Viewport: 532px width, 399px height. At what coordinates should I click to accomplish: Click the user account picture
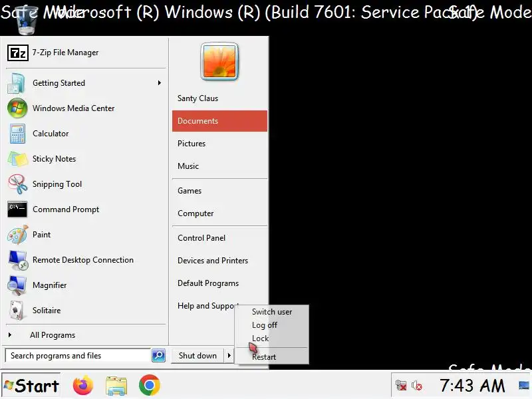[219, 61]
